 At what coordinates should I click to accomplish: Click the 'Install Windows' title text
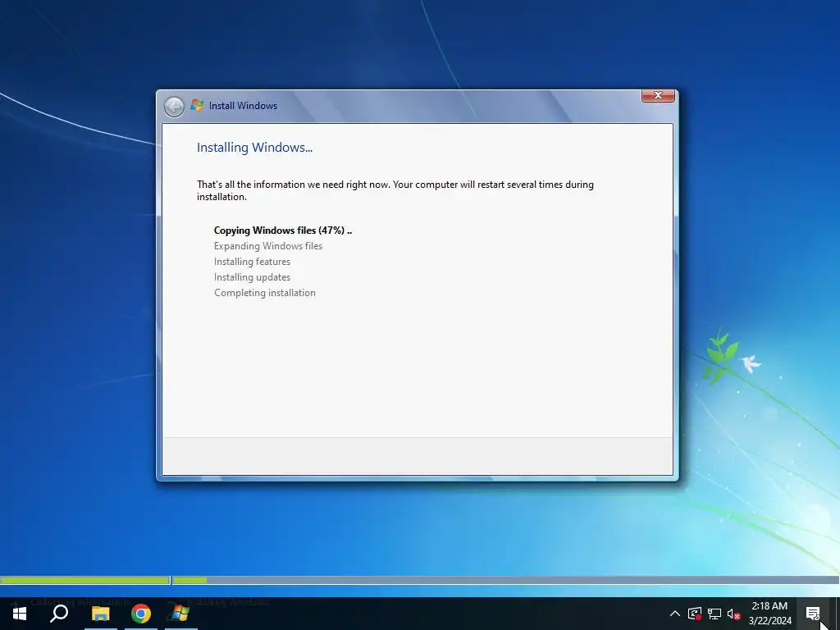(243, 106)
